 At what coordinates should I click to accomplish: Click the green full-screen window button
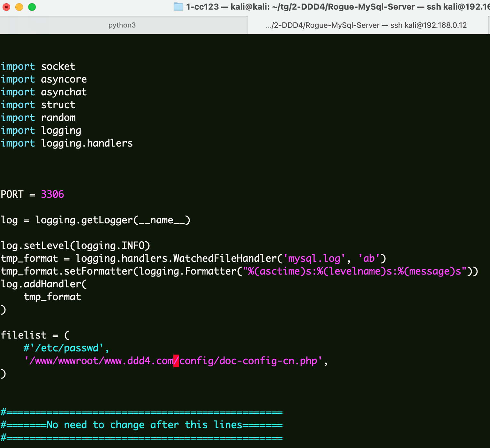click(x=32, y=7)
